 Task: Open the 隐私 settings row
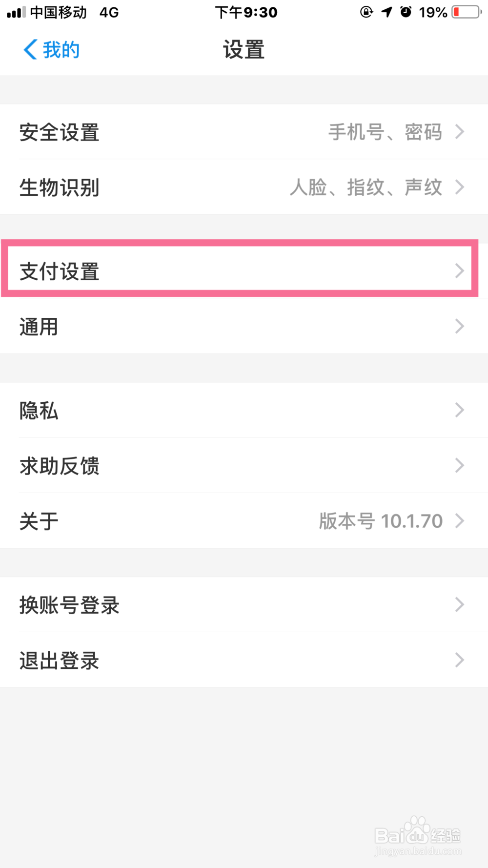pos(244,410)
